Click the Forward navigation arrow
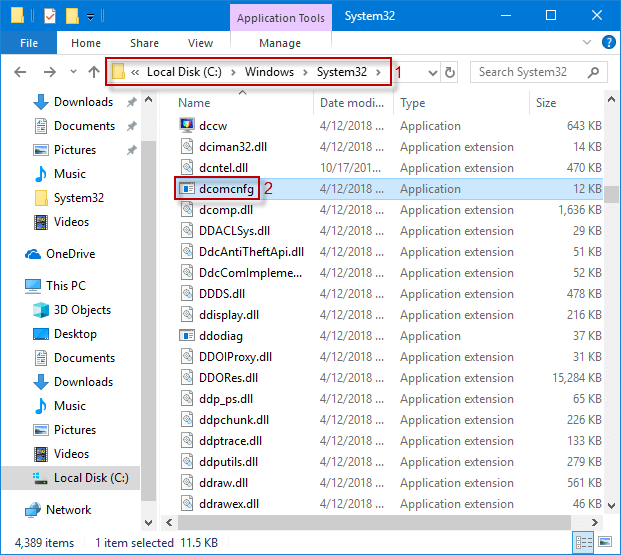Screen dimensions: 621x555 pos(50,72)
